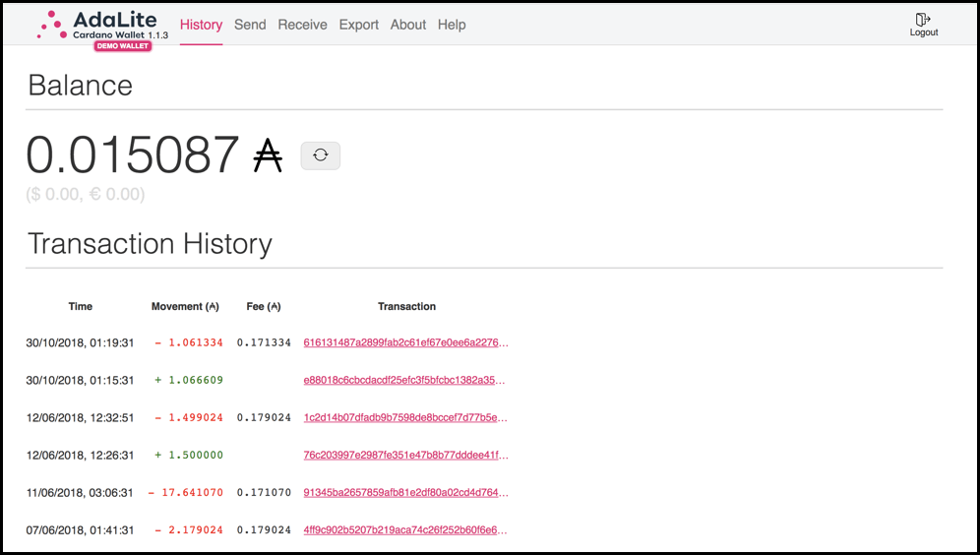Open the About page
980x555 pixels.
point(408,25)
